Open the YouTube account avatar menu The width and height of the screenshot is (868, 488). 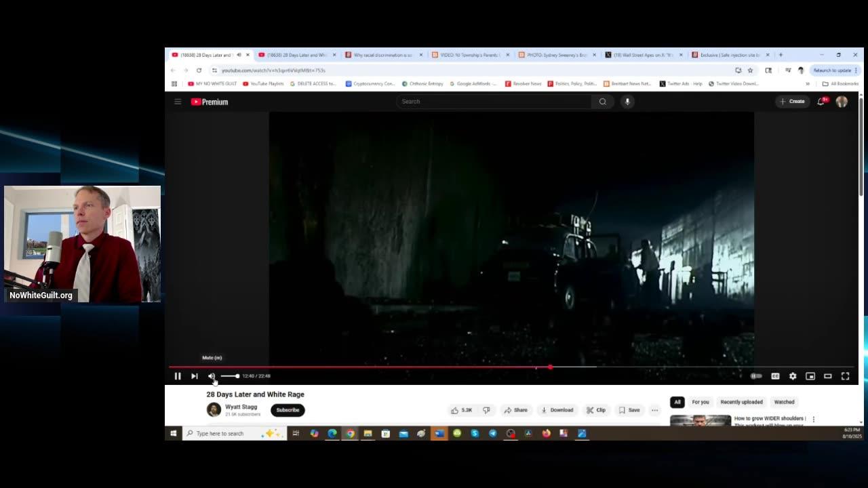[842, 102]
